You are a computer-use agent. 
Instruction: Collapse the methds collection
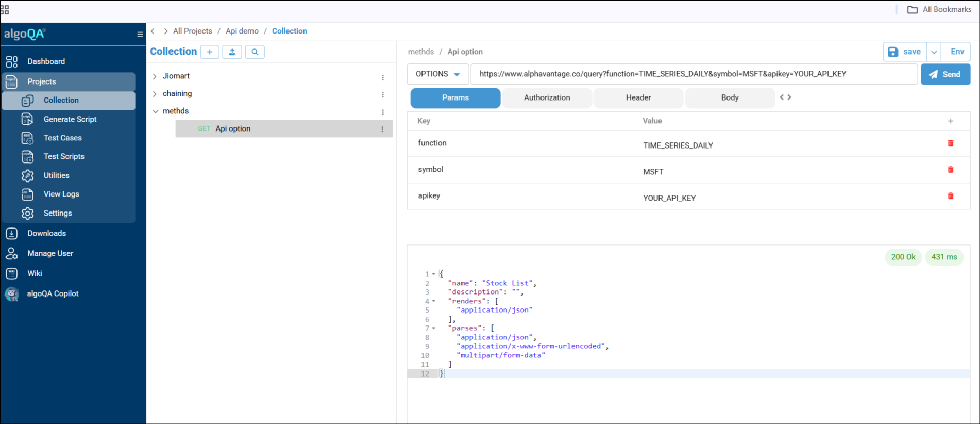[x=155, y=111]
